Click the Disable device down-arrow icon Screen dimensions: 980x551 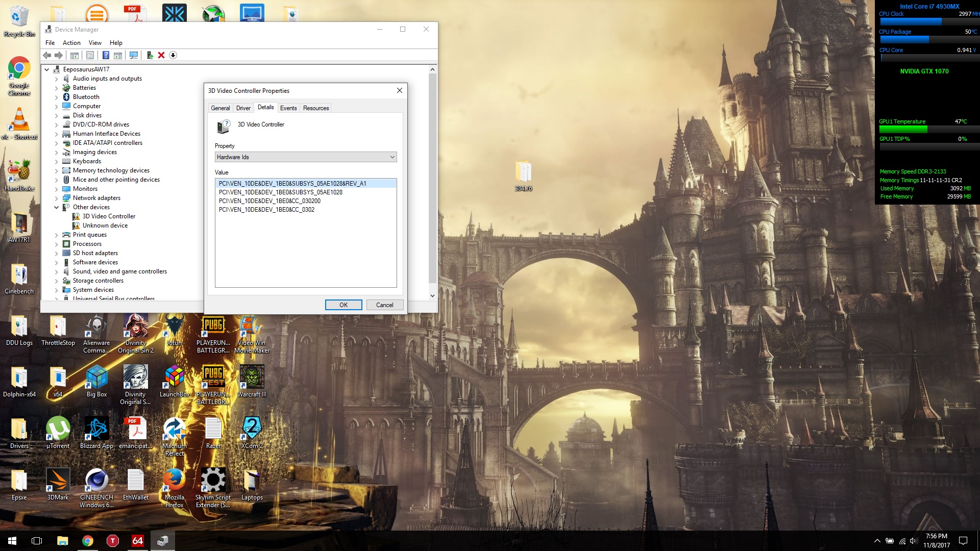173,55
